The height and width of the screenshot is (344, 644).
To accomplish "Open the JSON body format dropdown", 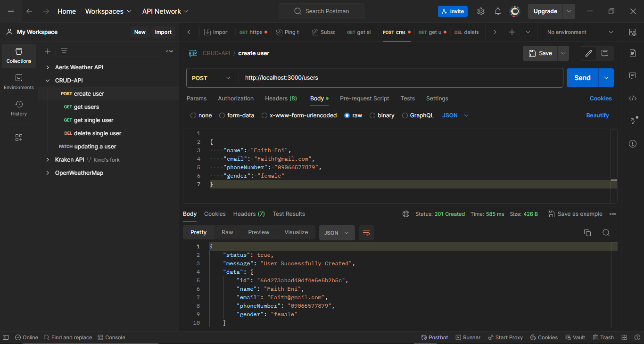I will [x=455, y=115].
